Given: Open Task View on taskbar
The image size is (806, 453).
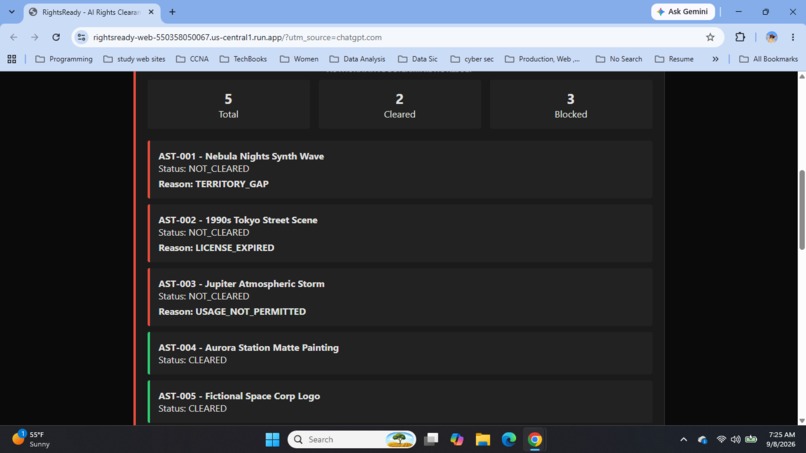Looking at the screenshot, I should 431,440.
